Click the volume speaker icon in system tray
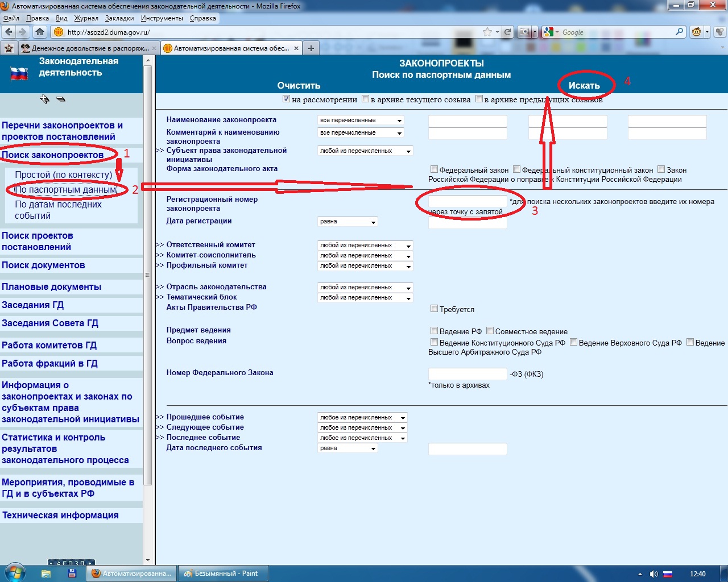 click(653, 573)
